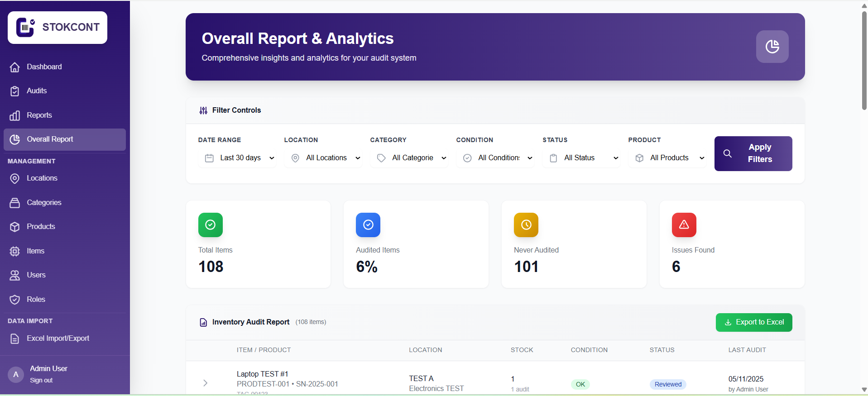The width and height of the screenshot is (868, 396).
Task: Open Audits from sidebar menu
Action: (36, 91)
